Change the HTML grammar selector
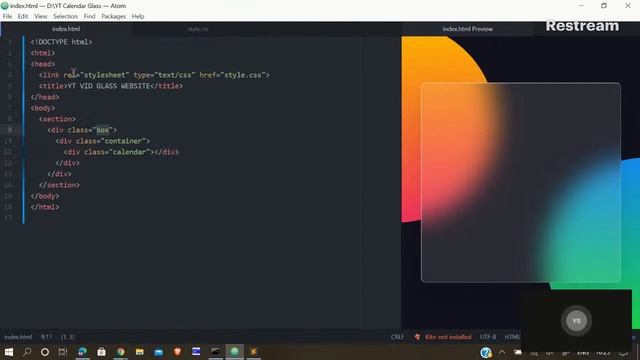This screenshot has width=640, height=360. (512, 337)
